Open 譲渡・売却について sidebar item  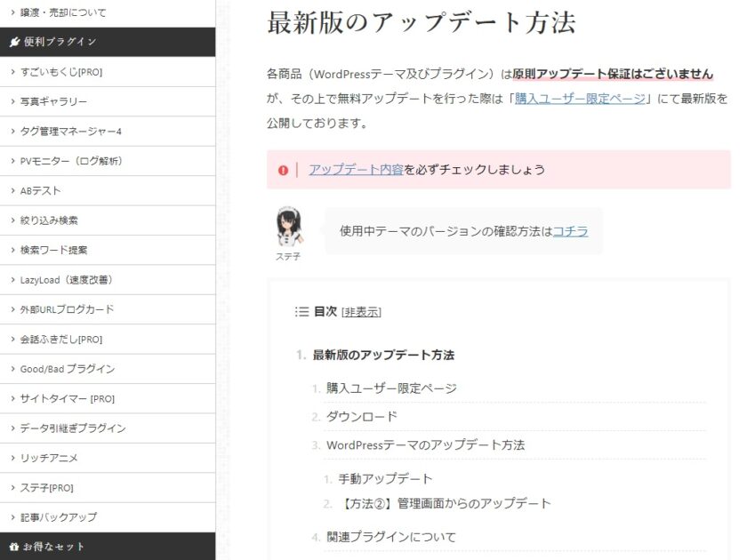108,12
